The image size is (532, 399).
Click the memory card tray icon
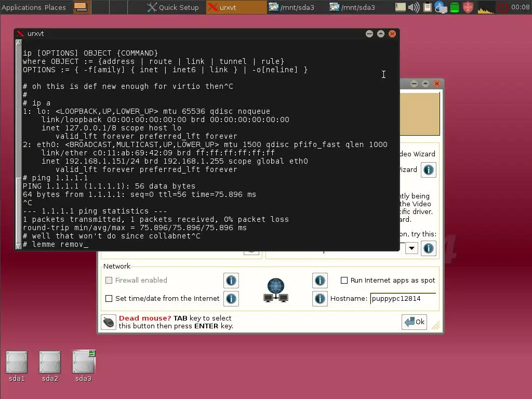[x=401, y=7]
